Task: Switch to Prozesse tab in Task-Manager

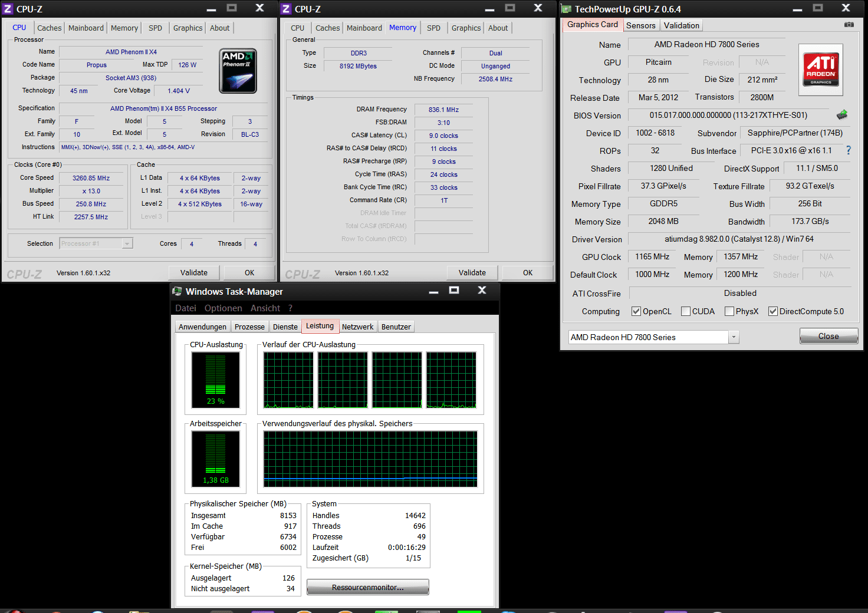Action: (249, 327)
